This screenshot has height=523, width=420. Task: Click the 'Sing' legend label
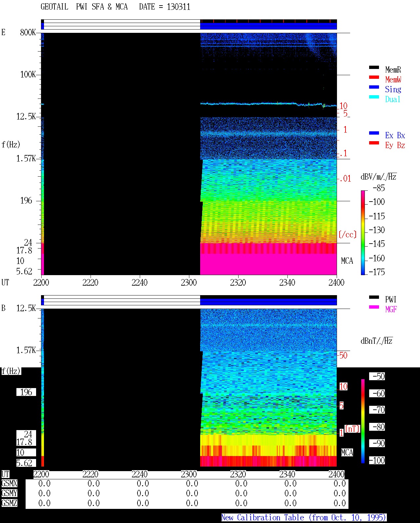click(393, 89)
